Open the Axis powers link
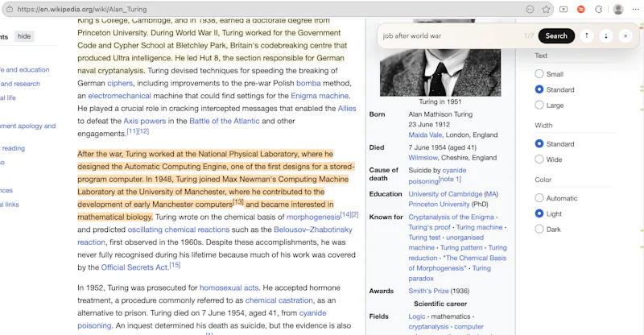Screen dimensions: 644x335 [x=145, y=122]
